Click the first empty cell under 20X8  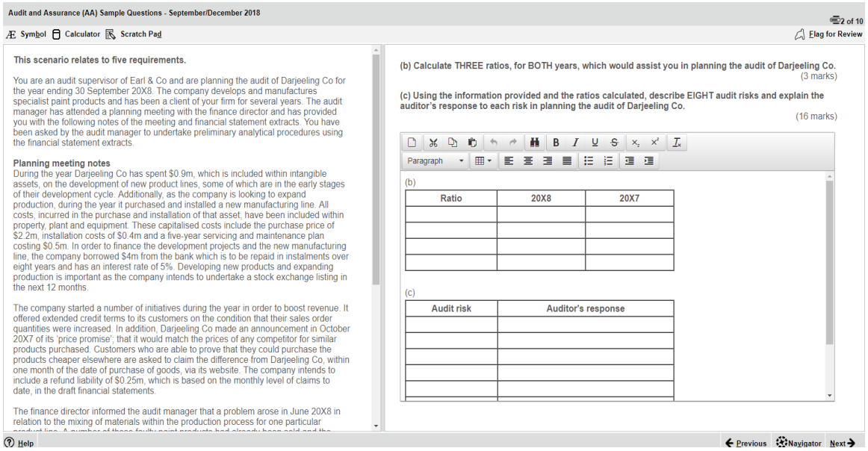click(x=541, y=214)
